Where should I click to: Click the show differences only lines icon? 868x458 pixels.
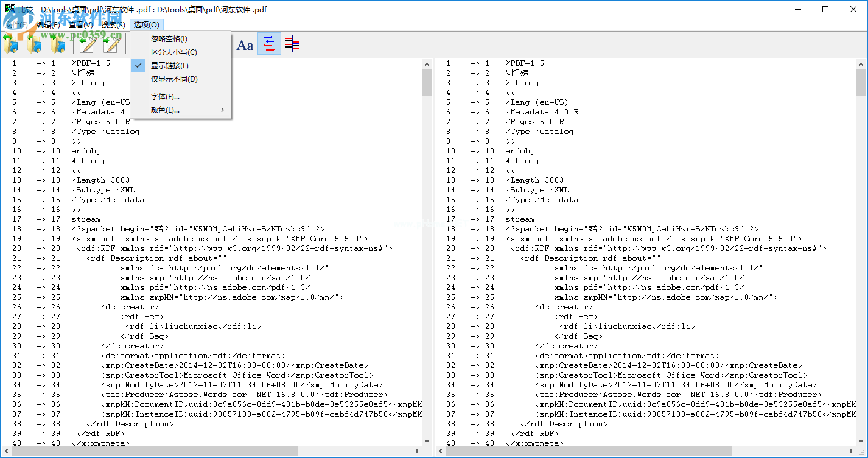tap(293, 44)
